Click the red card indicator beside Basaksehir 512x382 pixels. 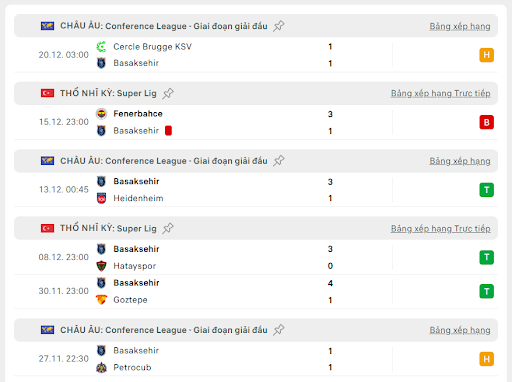click(168, 131)
